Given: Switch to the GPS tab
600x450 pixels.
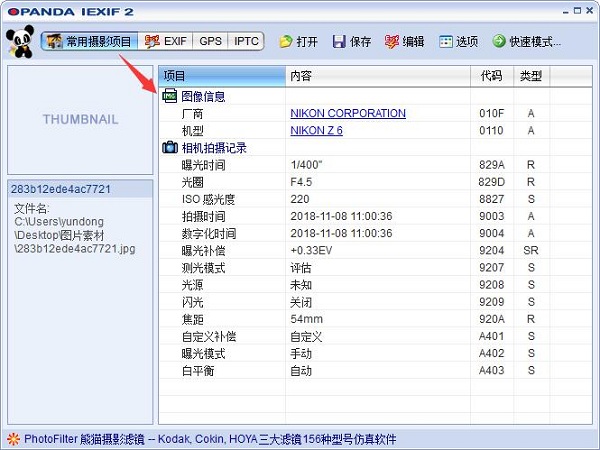Looking at the screenshot, I should pyautogui.click(x=210, y=42).
